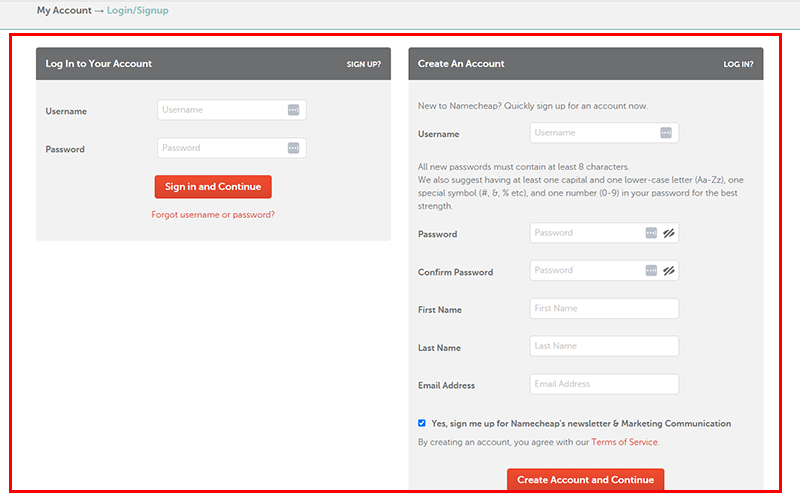Screen dimensions: 800x494
Task: Click password-manager icon in login Password field
Action: (293, 148)
